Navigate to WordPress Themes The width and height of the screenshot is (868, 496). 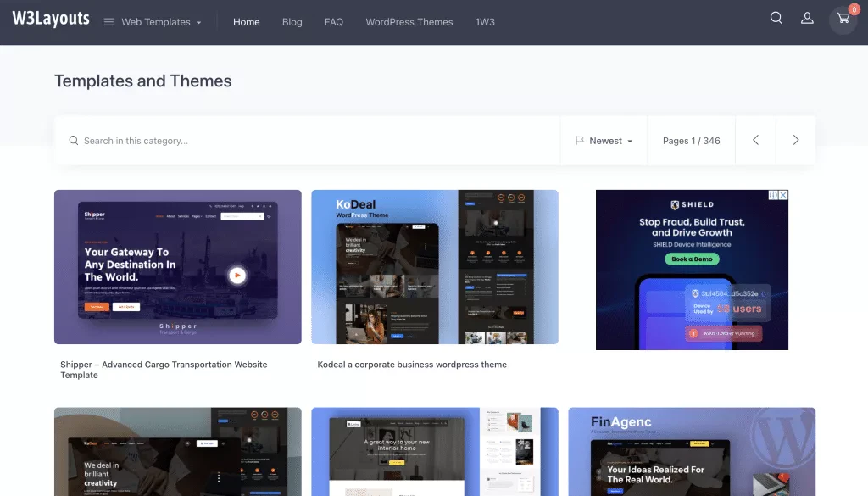(x=409, y=22)
